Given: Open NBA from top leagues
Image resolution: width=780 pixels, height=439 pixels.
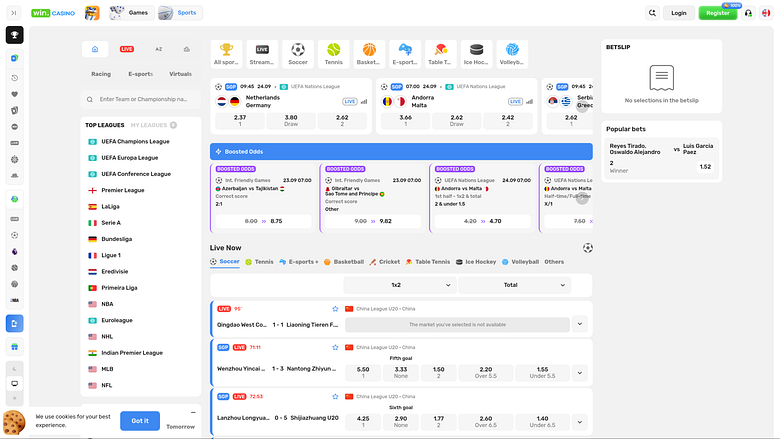Looking at the screenshot, I should tap(107, 304).
